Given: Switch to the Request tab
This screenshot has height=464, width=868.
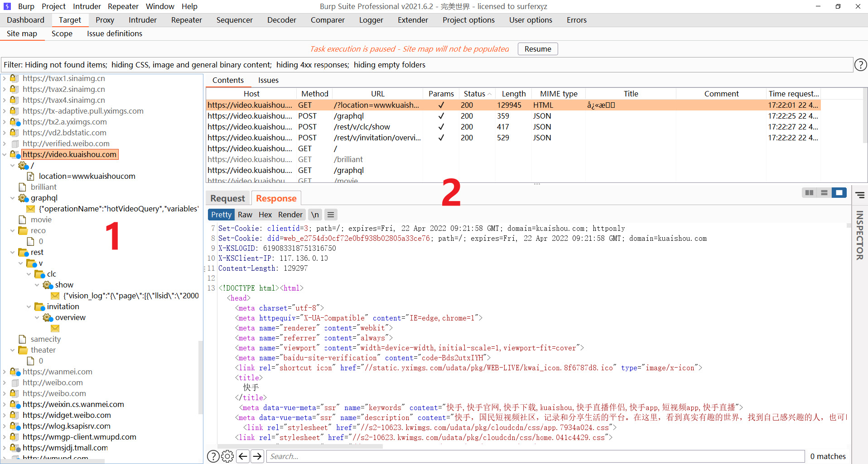Looking at the screenshot, I should coord(227,198).
